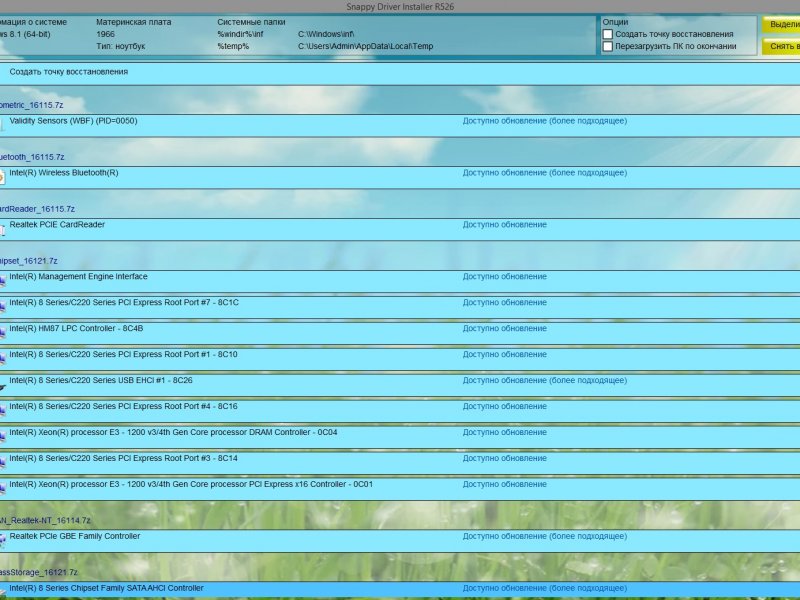Choose the PCI Express Root Port #7 - 8C1C row
The width and height of the screenshot is (800, 600).
click(x=400, y=308)
